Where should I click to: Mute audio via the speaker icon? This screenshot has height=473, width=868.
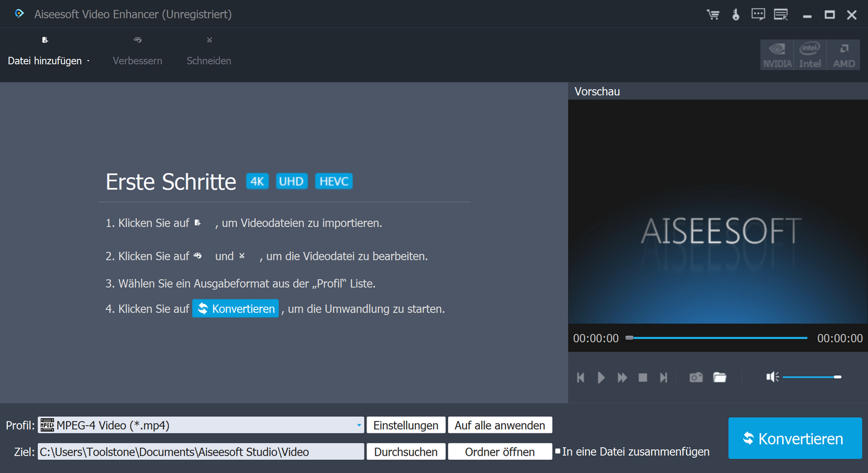(772, 377)
